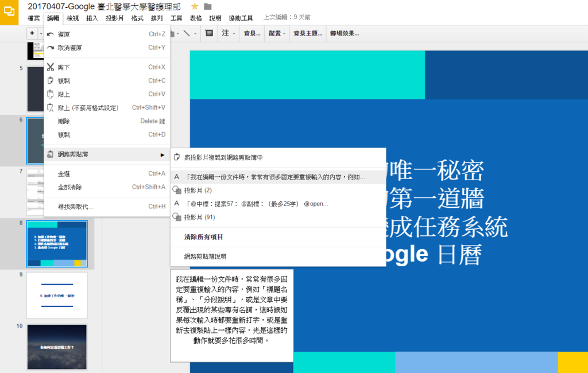Open the 插入 menu

(92, 18)
